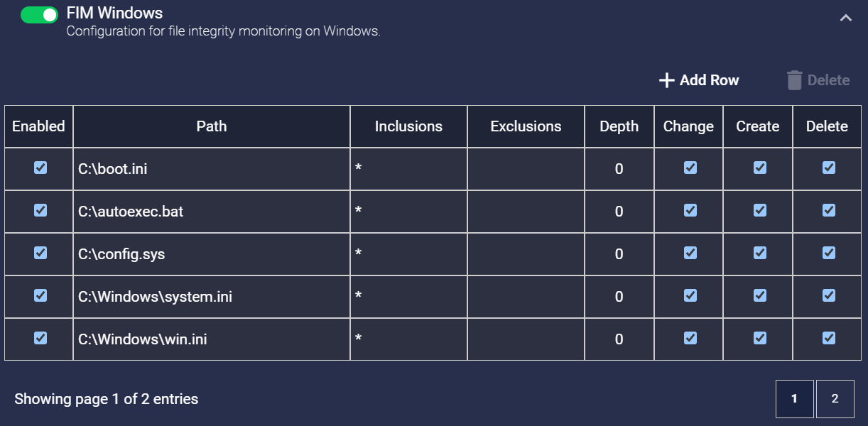Click the Depth column header
This screenshot has height=426, width=868.
click(619, 126)
